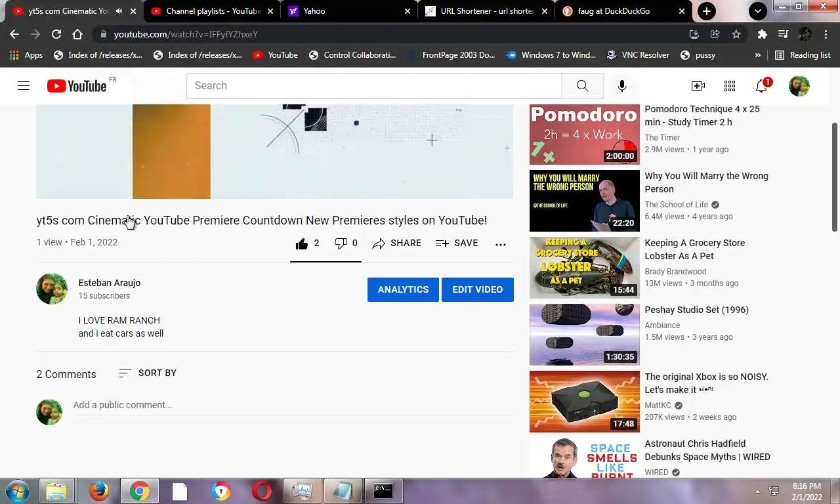Screen dimensions: 840x504
Task: Bookmark this page with star icon
Action: (x=736, y=34)
